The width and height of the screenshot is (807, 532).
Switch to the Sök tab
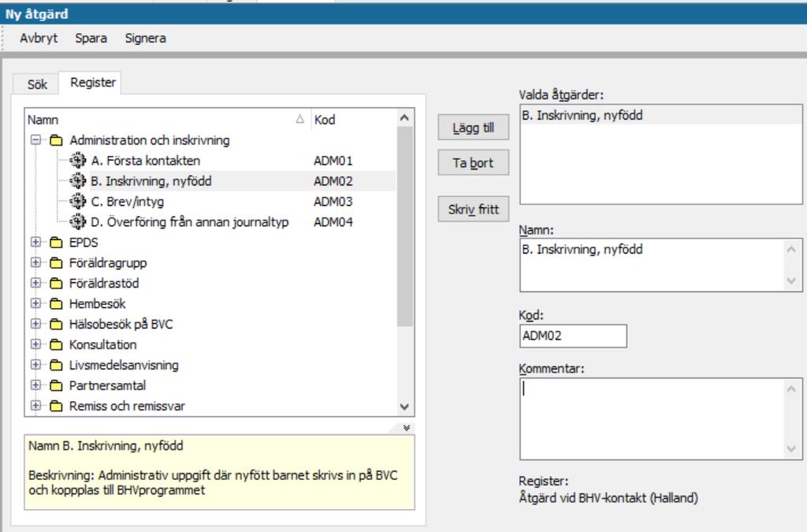36,84
